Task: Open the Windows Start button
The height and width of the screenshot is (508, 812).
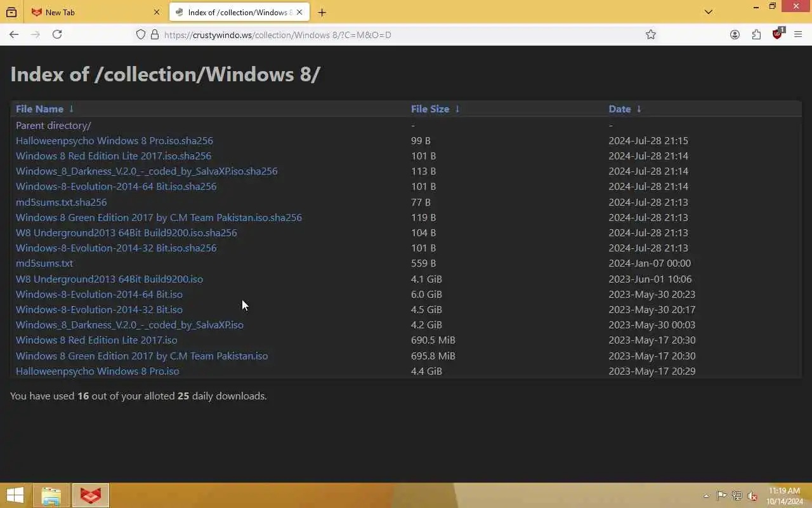Action: tap(15, 495)
